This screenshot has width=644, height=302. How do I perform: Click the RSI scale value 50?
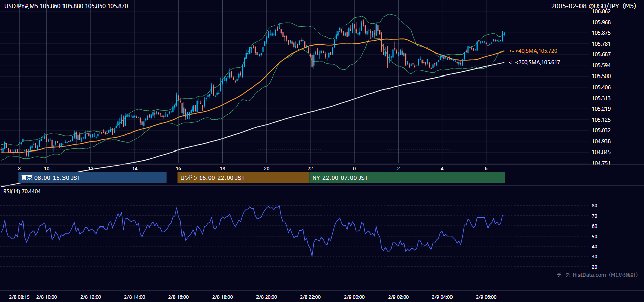(x=594, y=237)
